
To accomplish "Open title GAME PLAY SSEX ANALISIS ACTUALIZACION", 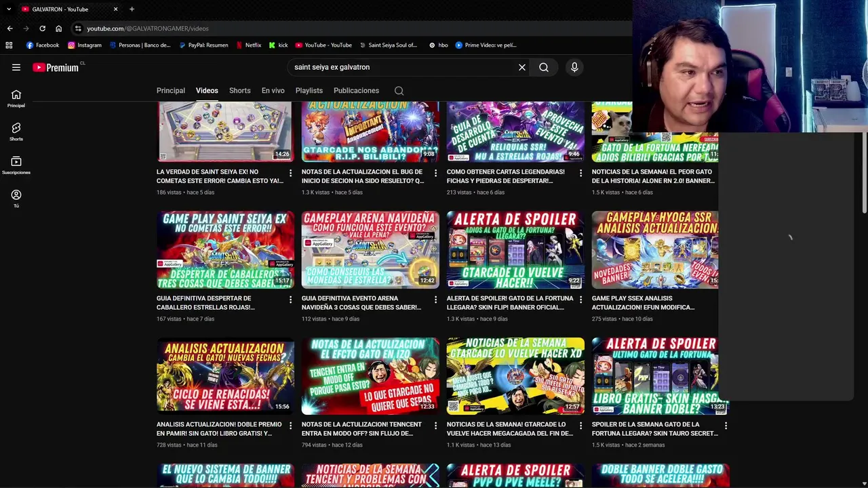I will [643, 302].
